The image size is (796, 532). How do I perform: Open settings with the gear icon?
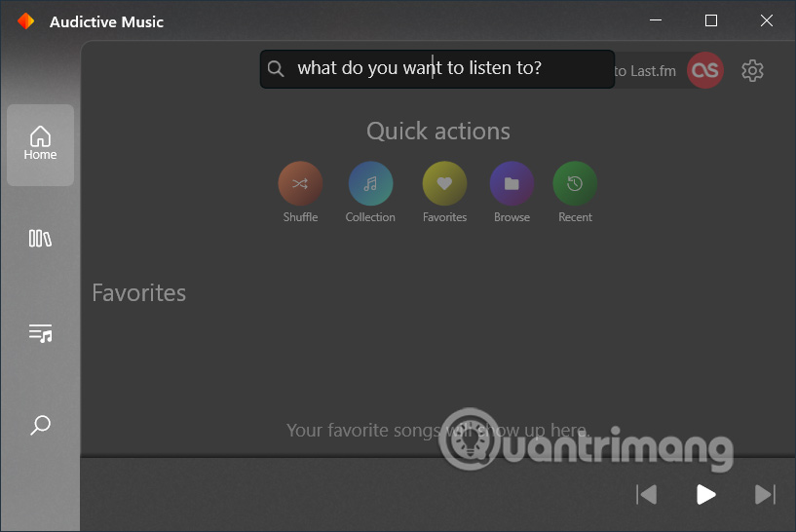coord(752,70)
